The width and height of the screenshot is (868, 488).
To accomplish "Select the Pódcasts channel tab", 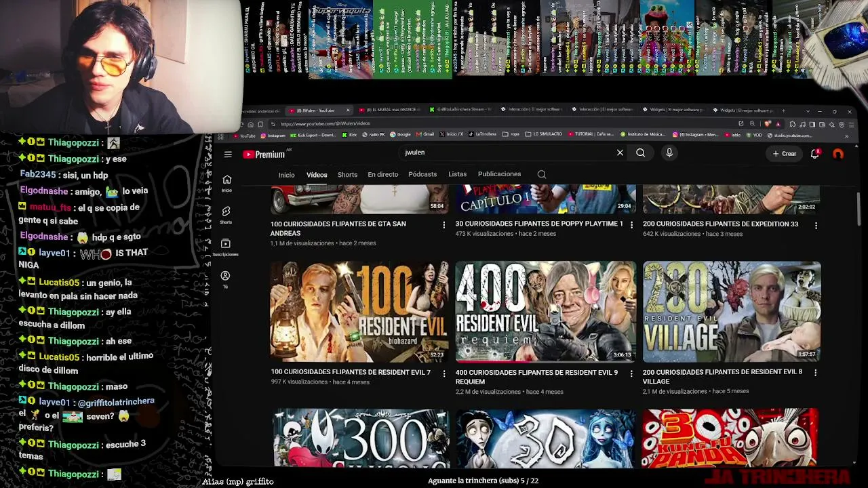I will pos(422,174).
